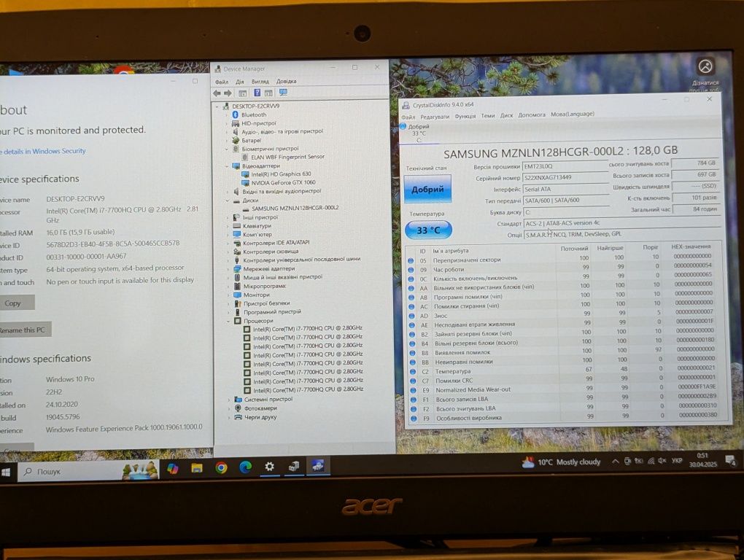Collapse the Диски category
744x560 pixels.
[x=228, y=200]
